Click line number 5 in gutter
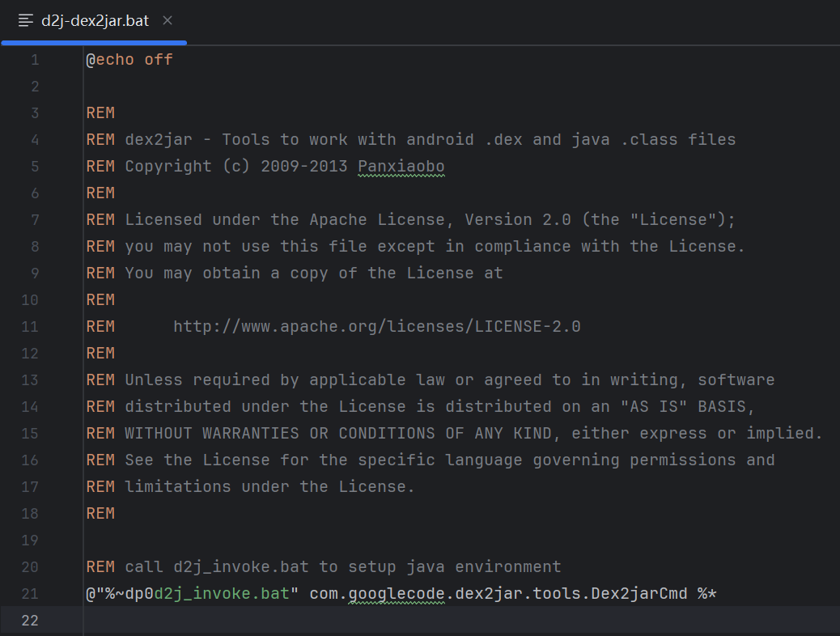 point(35,167)
